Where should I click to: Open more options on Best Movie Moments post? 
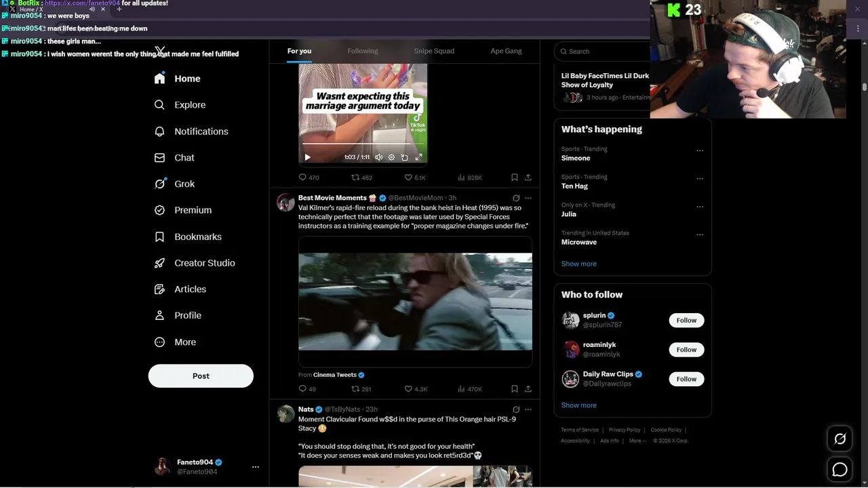click(528, 199)
